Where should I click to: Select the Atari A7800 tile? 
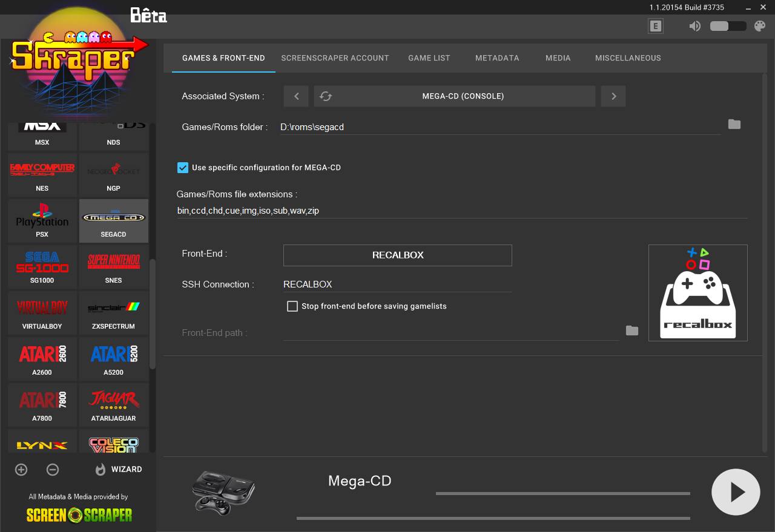pyautogui.click(x=42, y=405)
